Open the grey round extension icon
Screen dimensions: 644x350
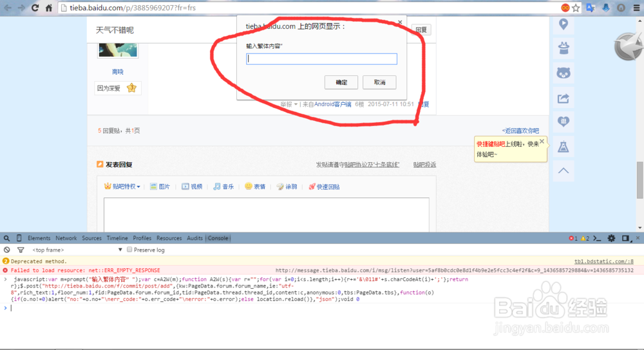(621, 8)
